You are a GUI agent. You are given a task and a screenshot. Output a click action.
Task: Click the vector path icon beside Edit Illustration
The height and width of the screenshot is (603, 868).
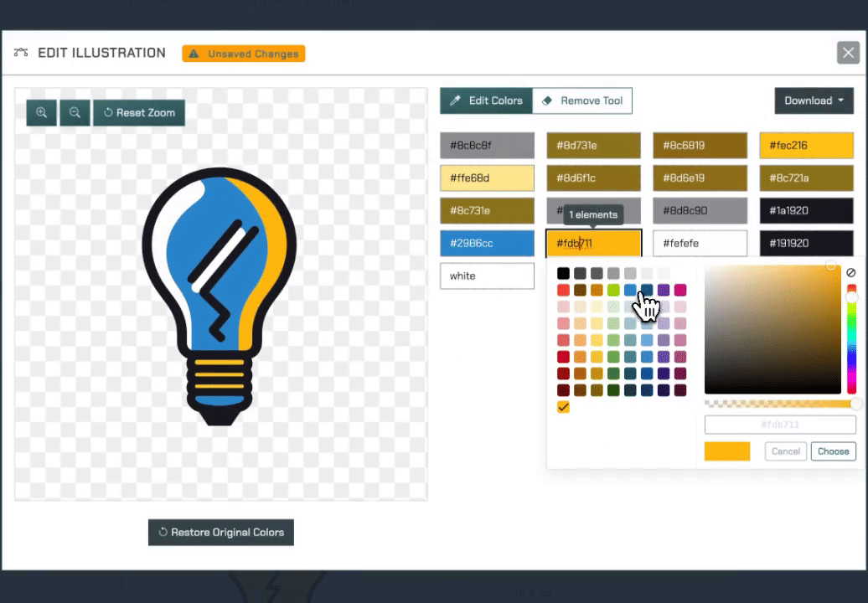(x=22, y=53)
